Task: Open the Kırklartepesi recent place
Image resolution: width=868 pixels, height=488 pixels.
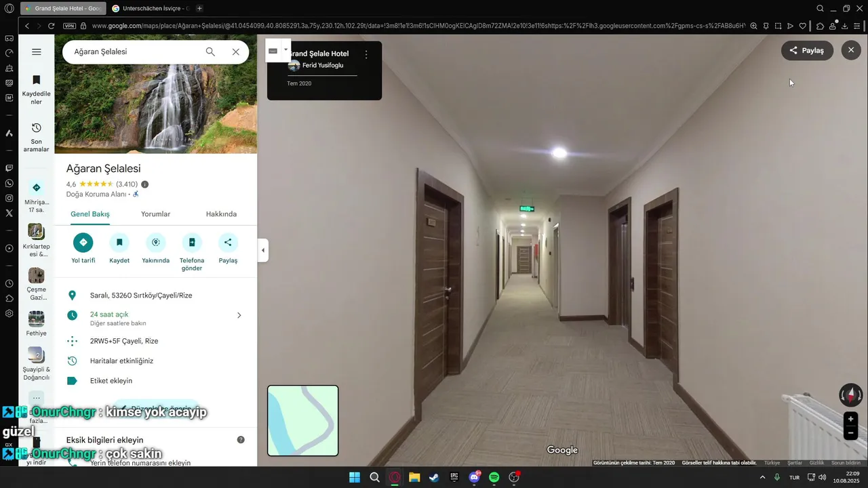Action: [x=37, y=241]
